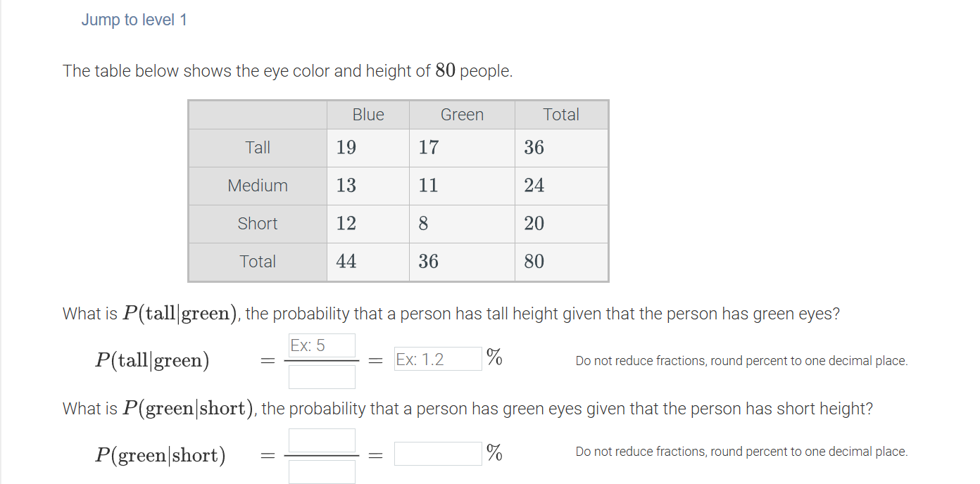The image size is (980, 484).
Task: Click the grand total cell showing 80
Action: point(534,261)
